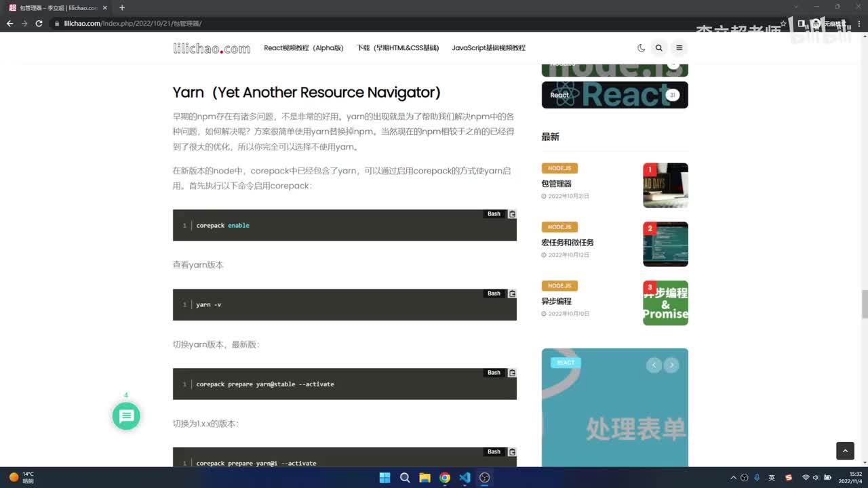The height and width of the screenshot is (488, 868).
Task: Open Chrome from the taskbar
Action: [x=445, y=477]
